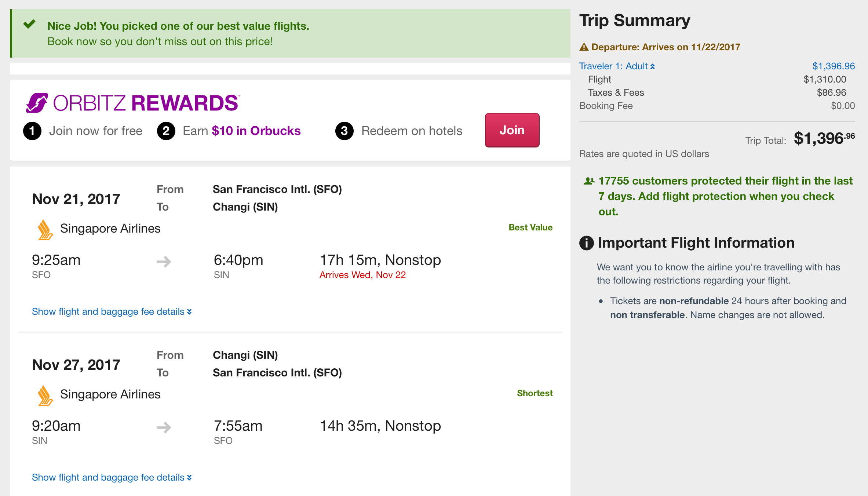Click the Best Value label
Viewport: 868px width, 496px height.
pyautogui.click(x=530, y=227)
